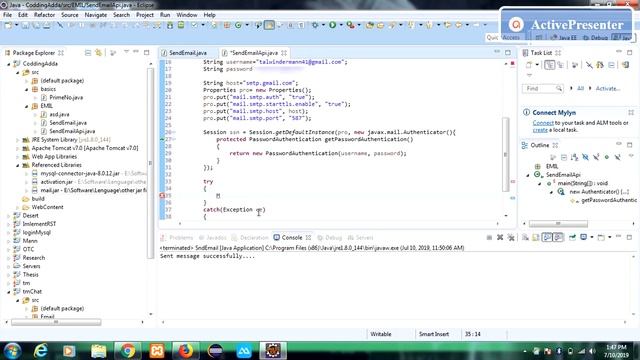Toggle Link with Editor in Package Explorer
The height and width of the screenshot is (360, 640).
point(98,53)
